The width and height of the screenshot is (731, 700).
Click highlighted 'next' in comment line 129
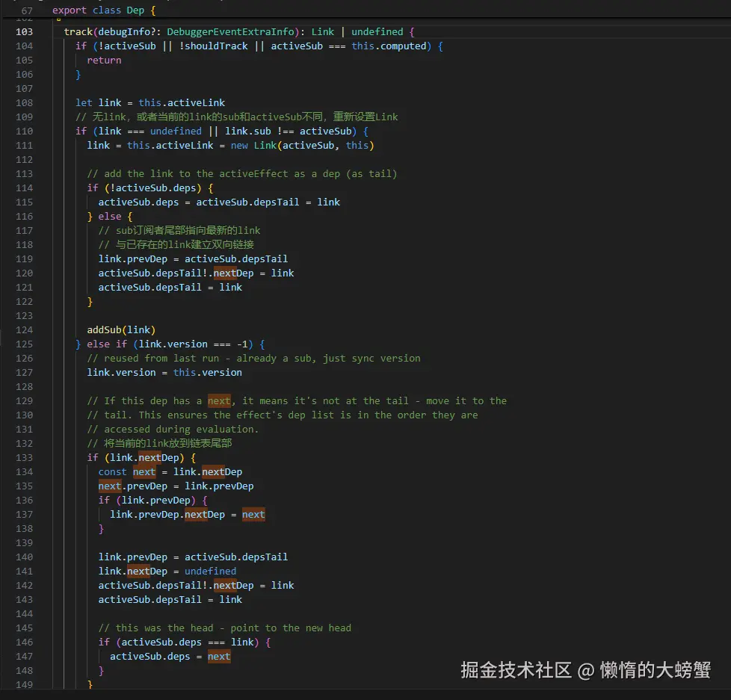[219, 400]
